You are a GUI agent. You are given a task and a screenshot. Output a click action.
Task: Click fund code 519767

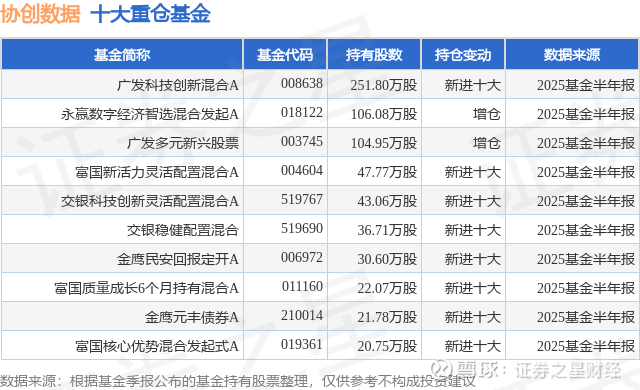point(302,199)
